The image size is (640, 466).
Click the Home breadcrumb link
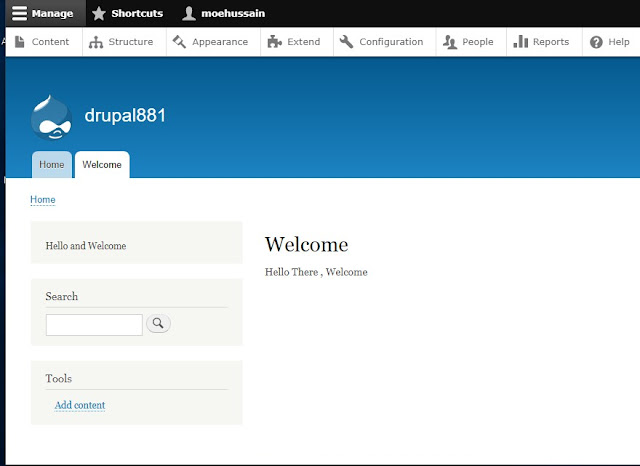[x=43, y=200]
